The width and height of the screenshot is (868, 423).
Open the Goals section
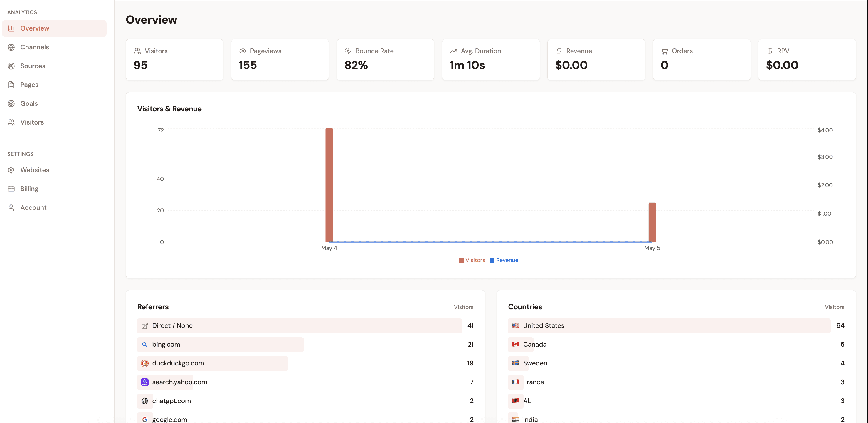pos(54,103)
